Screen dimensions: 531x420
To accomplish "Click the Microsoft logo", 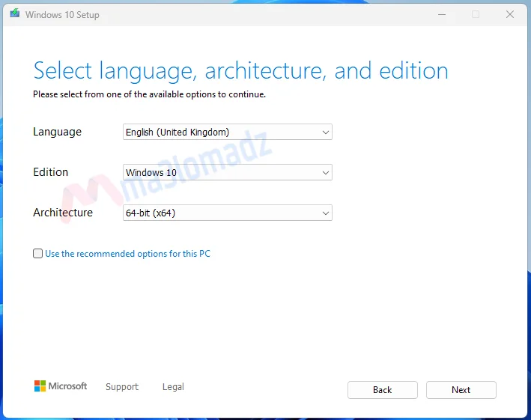I will [61, 386].
